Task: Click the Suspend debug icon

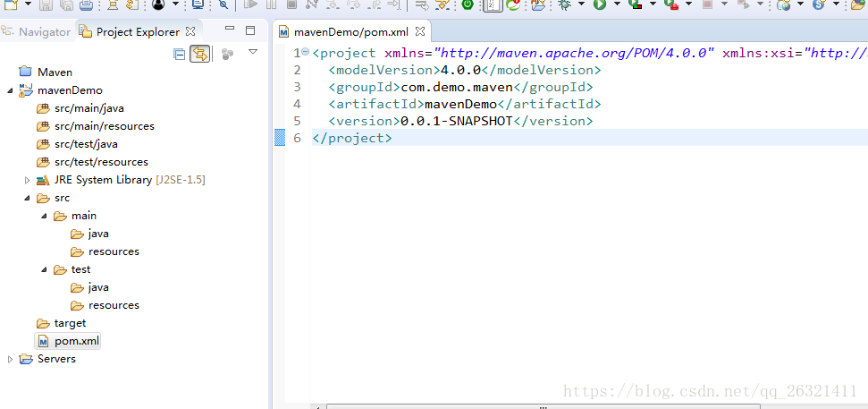Action: point(271,4)
